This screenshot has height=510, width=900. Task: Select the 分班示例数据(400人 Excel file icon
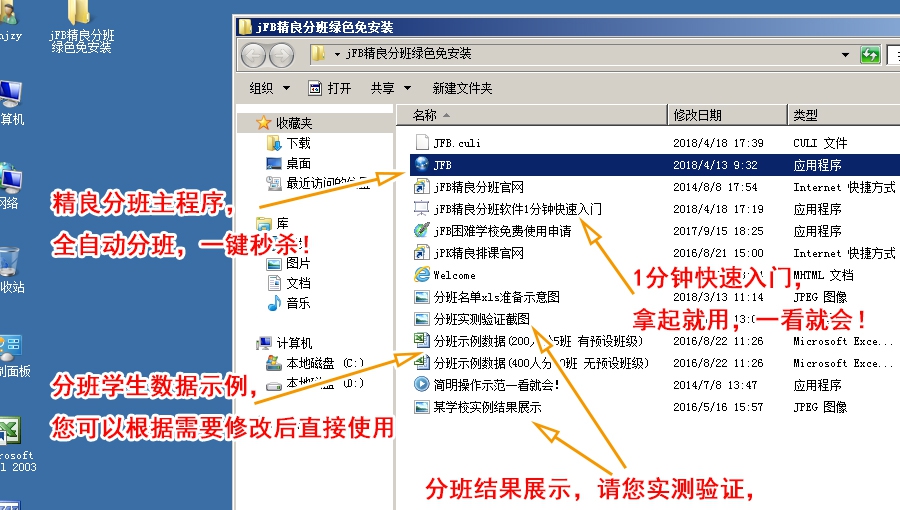coord(422,363)
